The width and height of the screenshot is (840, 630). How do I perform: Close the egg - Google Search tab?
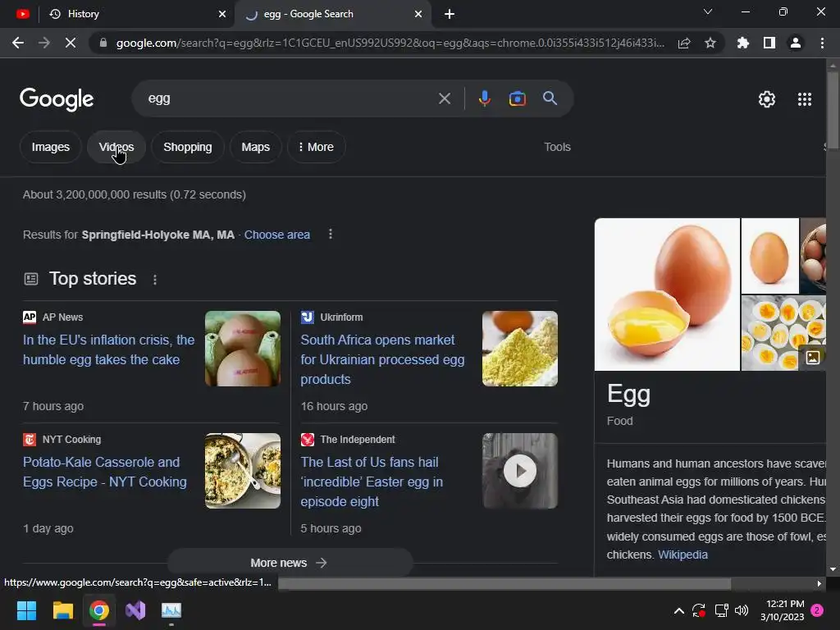click(x=418, y=14)
